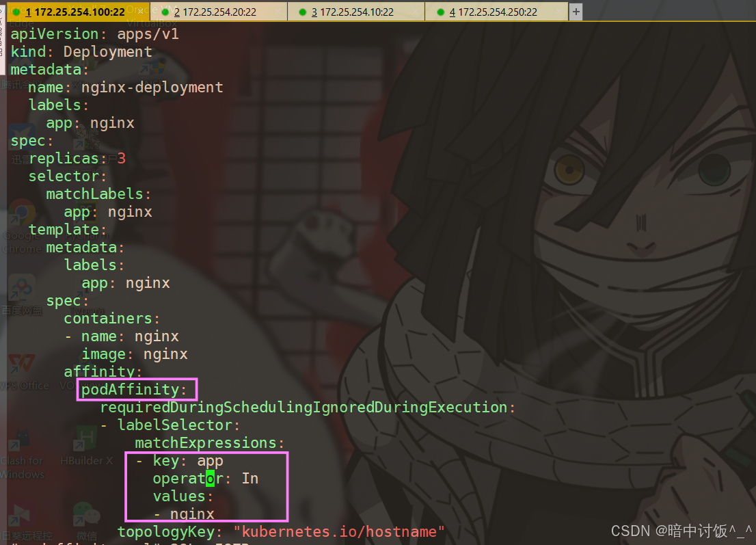Image resolution: width=756 pixels, height=545 pixels.
Task: Click the 'name: nginx-deployment' line
Action: click(125, 88)
